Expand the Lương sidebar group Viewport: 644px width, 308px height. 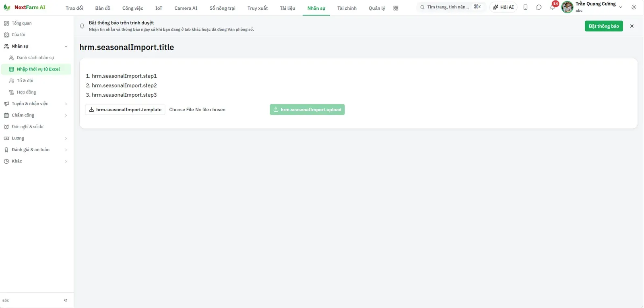click(36, 138)
